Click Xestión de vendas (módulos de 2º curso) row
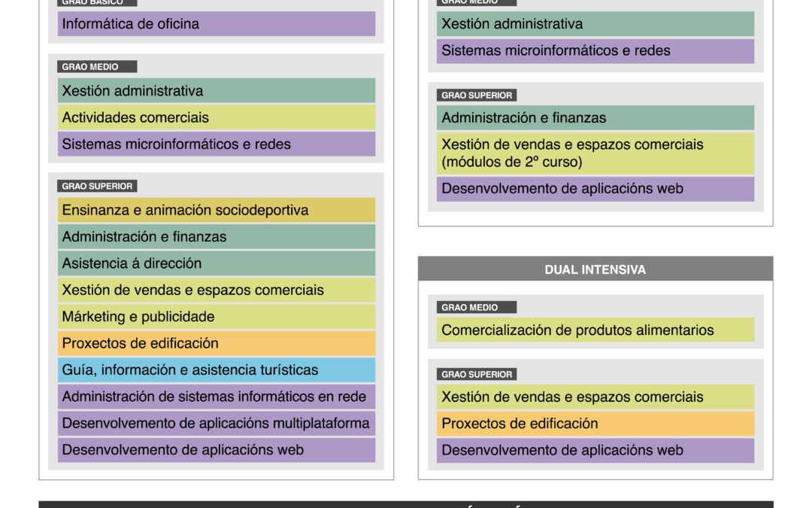The image size is (812, 508). [595, 153]
